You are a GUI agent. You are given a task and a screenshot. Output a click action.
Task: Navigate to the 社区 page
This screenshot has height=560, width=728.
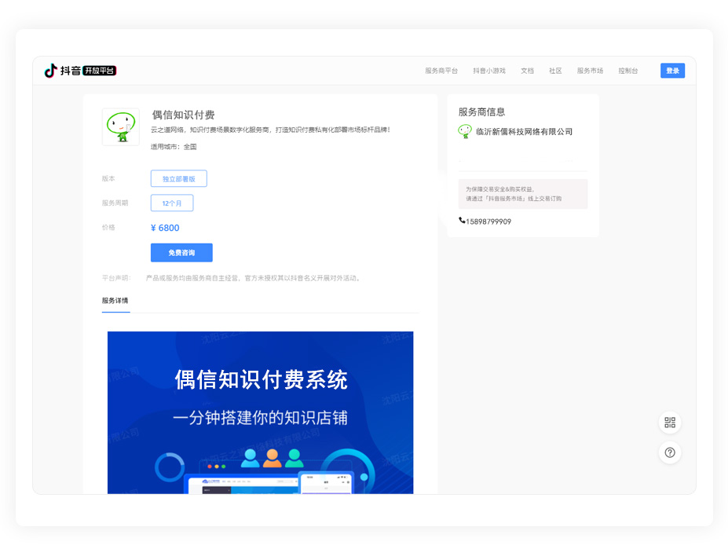point(555,71)
